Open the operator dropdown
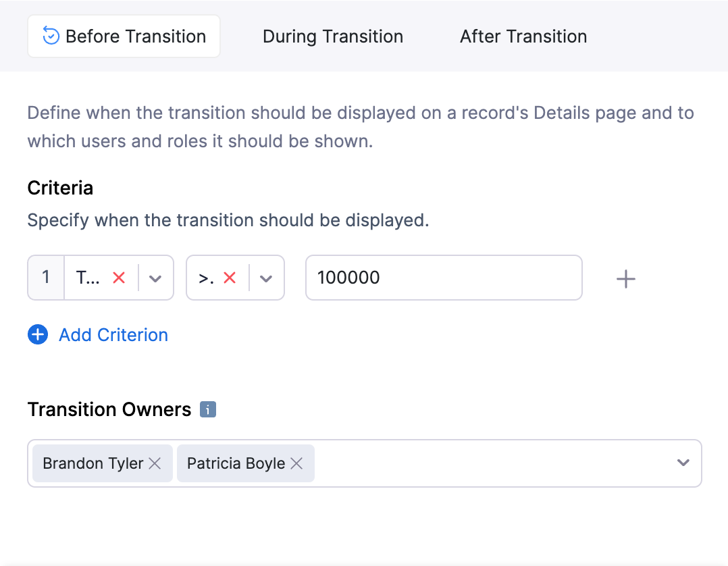 click(266, 277)
